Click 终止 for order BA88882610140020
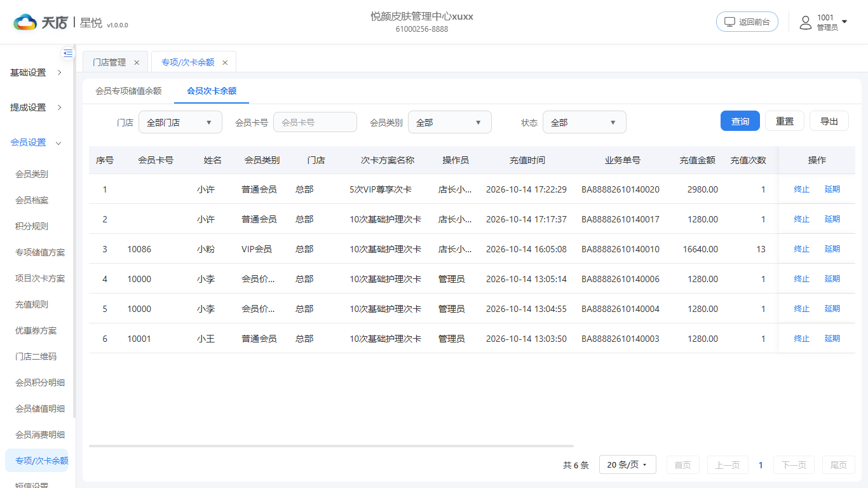 (802, 189)
